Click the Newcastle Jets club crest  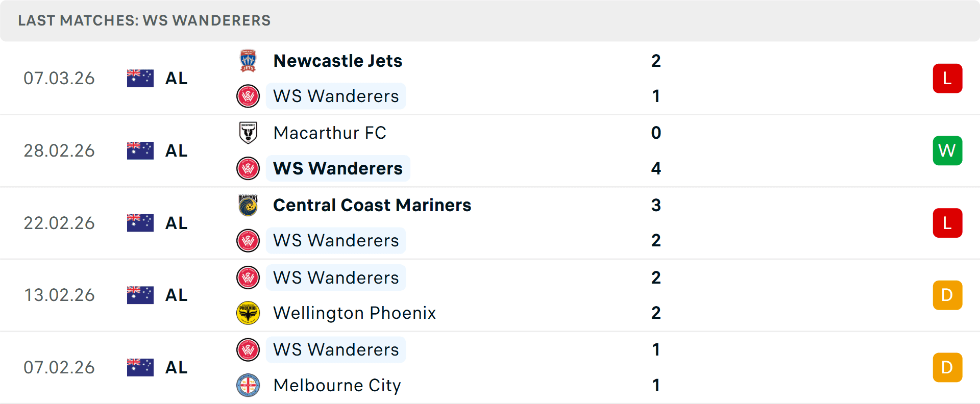[x=248, y=60]
